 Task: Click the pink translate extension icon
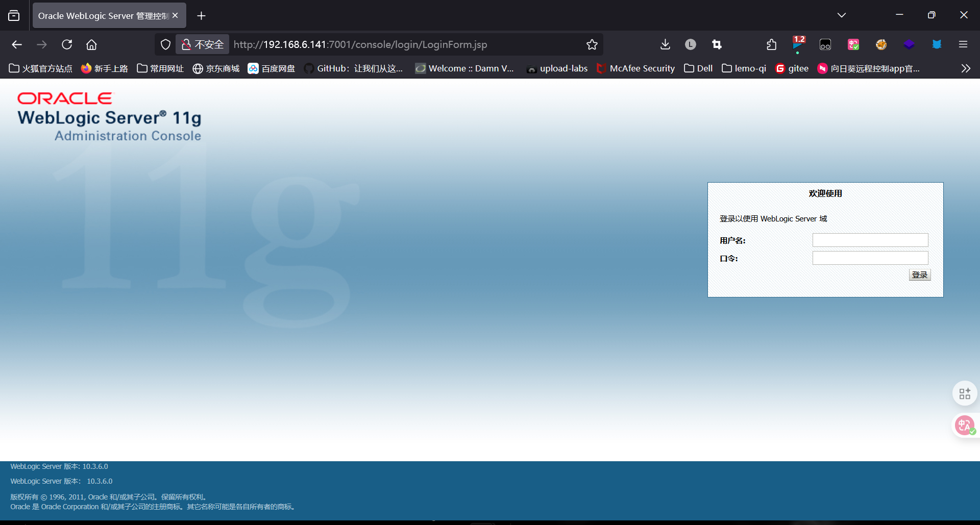(x=853, y=44)
